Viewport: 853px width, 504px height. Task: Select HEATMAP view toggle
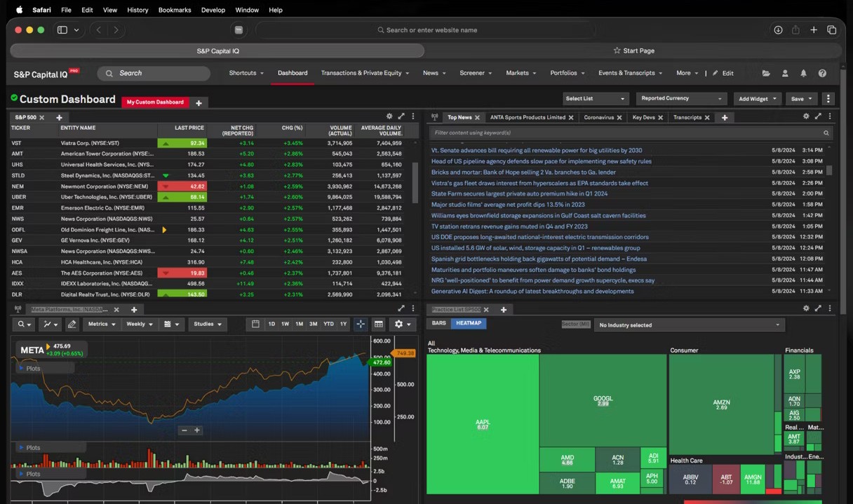pyautogui.click(x=469, y=323)
